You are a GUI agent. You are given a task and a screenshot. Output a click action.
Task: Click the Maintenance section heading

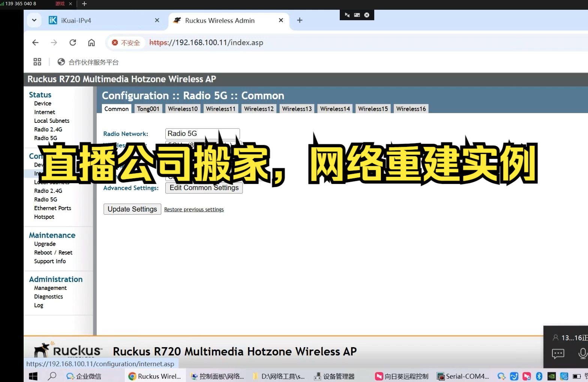[x=52, y=235]
